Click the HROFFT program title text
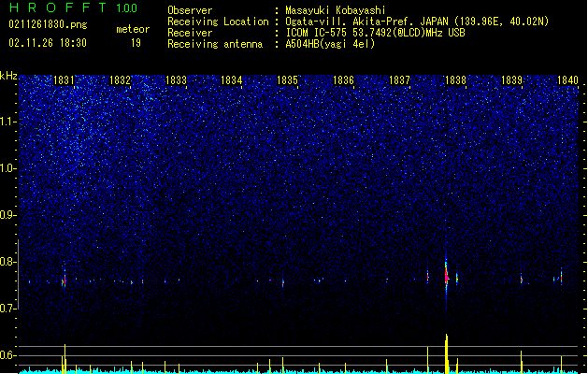This screenshot has height=374, width=588. 58,7
